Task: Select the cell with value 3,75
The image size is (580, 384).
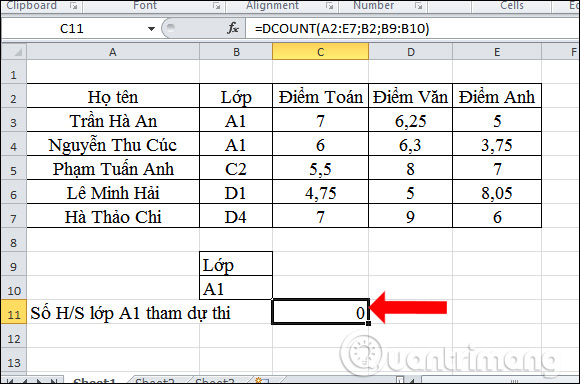Action: [x=497, y=145]
